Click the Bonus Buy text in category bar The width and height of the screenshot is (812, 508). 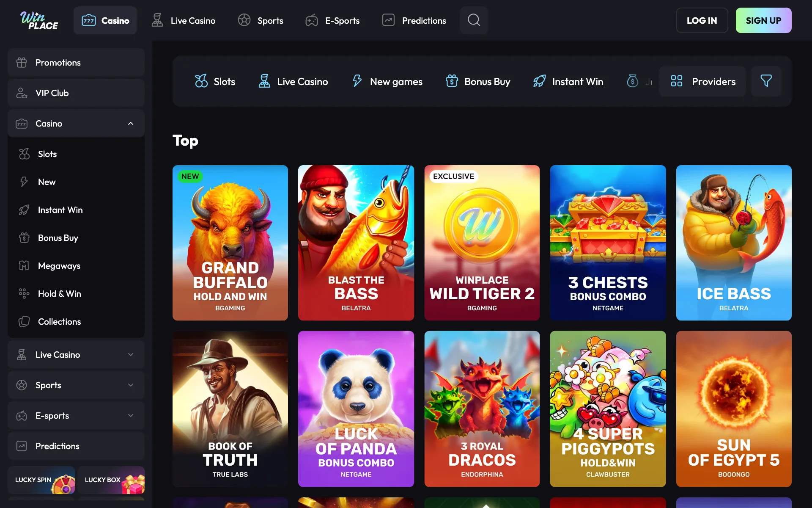click(x=487, y=82)
